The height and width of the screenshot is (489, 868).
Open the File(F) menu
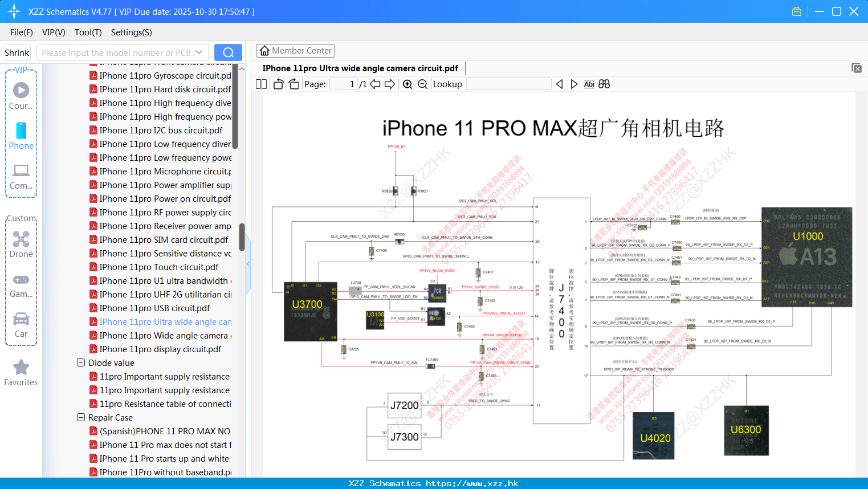coord(22,32)
